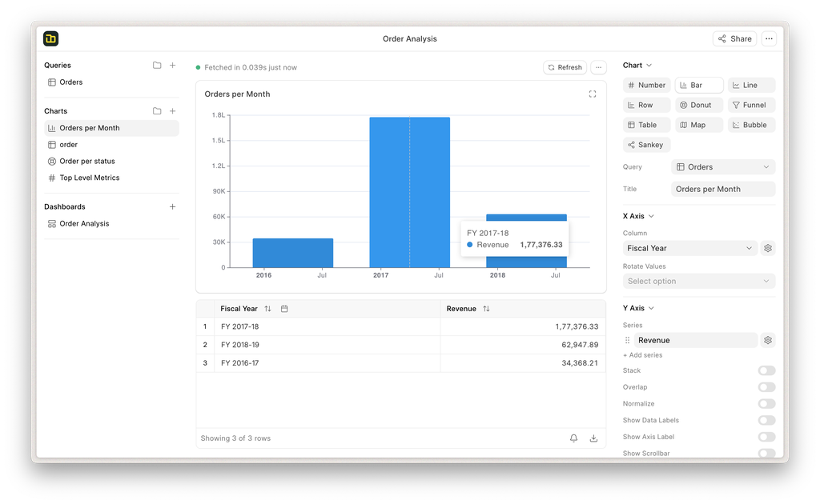Add a new dashboard with plus icon
Image resolution: width=820 pixels, height=504 pixels.
(173, 206)
